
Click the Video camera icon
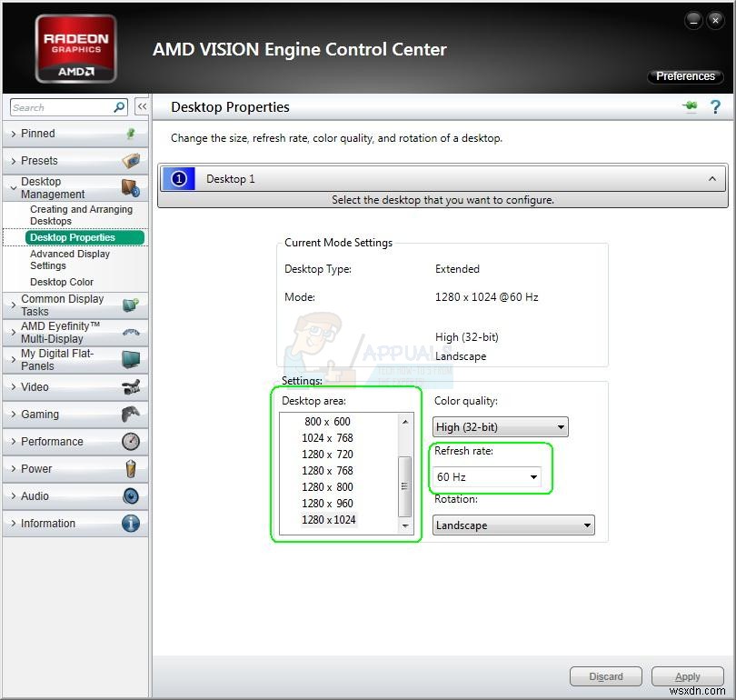point(131,387)
